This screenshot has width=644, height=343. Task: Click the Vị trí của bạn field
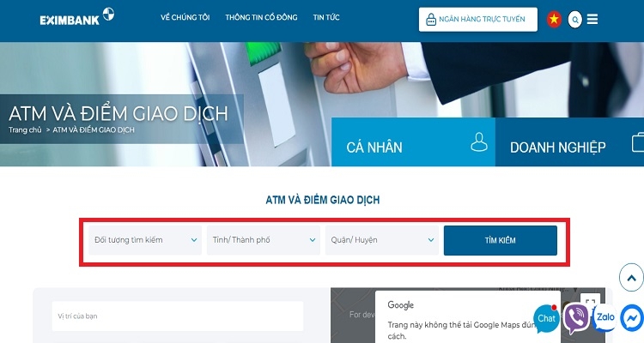[178, 316]
